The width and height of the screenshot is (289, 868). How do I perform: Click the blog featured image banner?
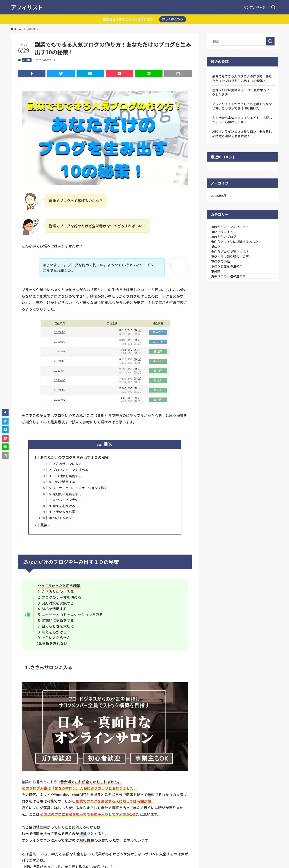pos(105,138)
